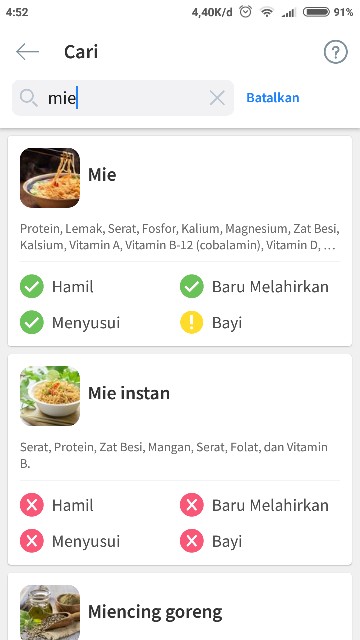
Task: Click the Batalkan link
Action: (x=273, y=98)
